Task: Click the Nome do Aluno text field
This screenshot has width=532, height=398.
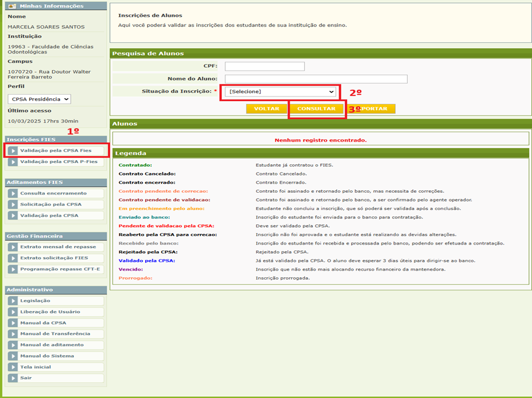Action: 315,79
